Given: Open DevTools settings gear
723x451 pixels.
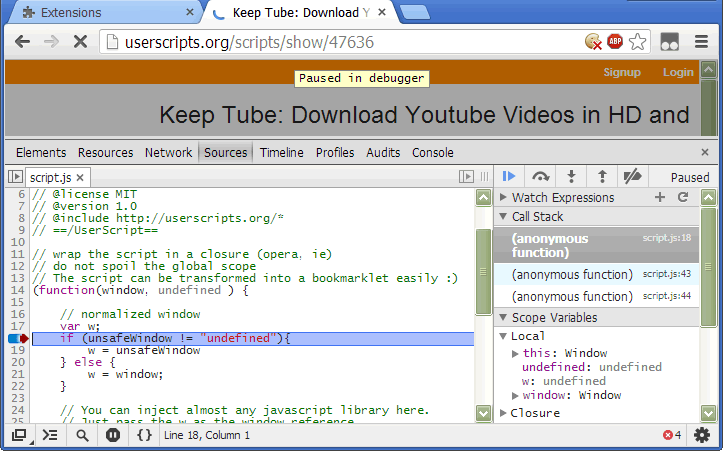Looking at the screenshot, I should point(702,435).
